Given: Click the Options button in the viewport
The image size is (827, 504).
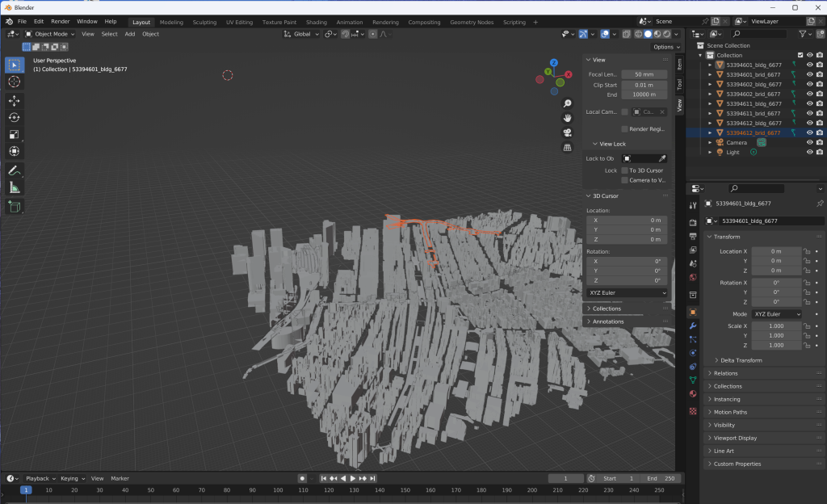Looking at the screenshot, I should [x=662, y=47].
